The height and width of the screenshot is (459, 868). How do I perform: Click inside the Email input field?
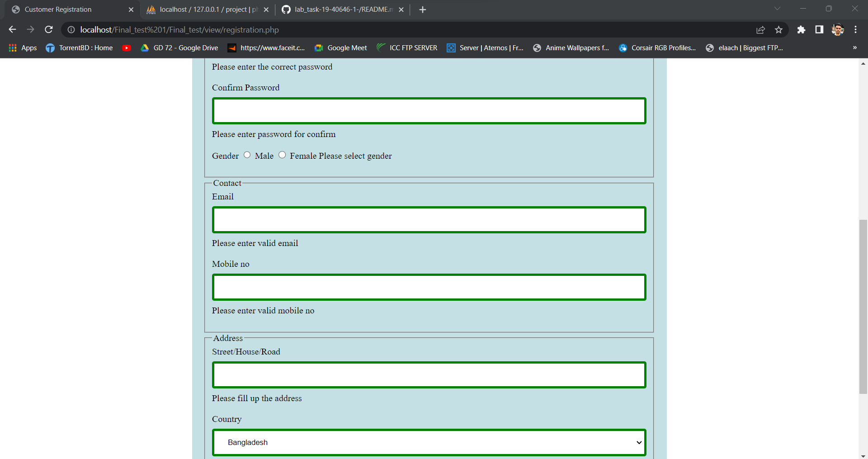click(x=429, y=220)
